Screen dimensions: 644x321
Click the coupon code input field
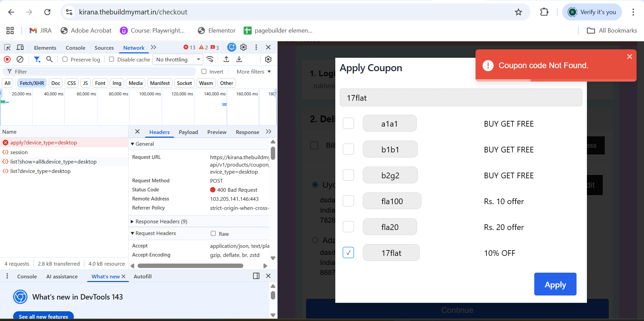461,98
